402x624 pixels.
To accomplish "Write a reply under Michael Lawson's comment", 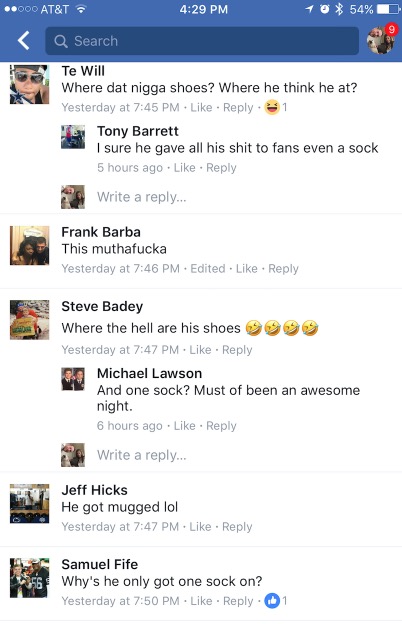I will [x=142, y=455].
